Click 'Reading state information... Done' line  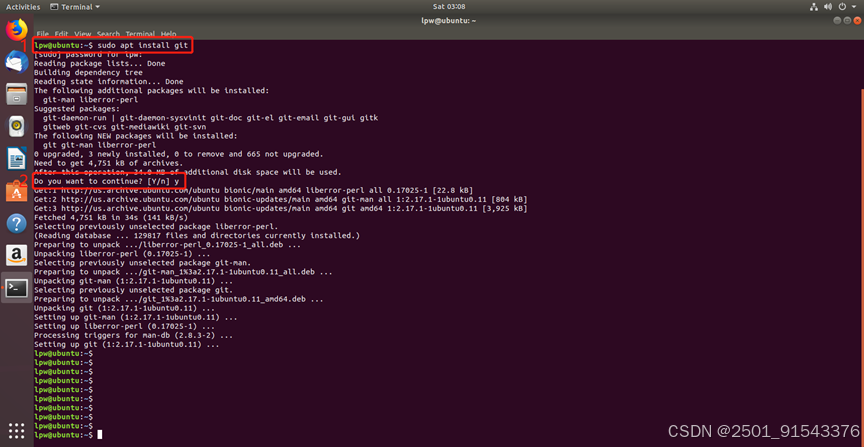click(109, 82)
